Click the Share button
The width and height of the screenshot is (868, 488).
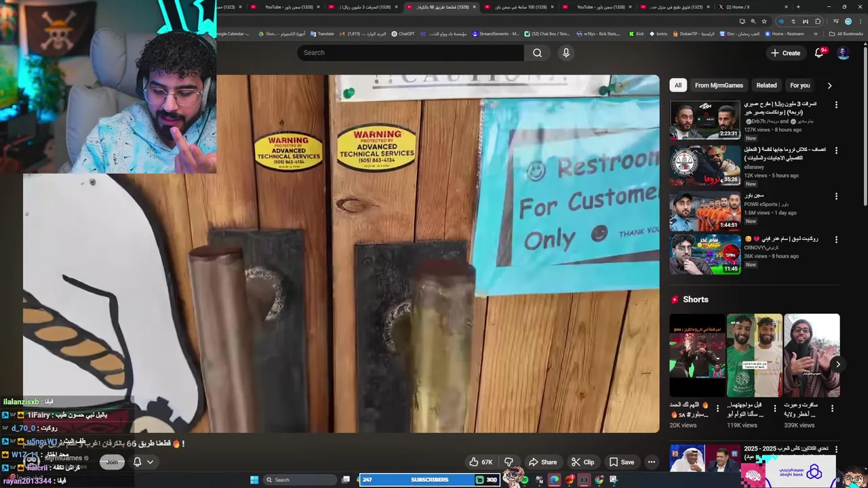click(542, 462)
